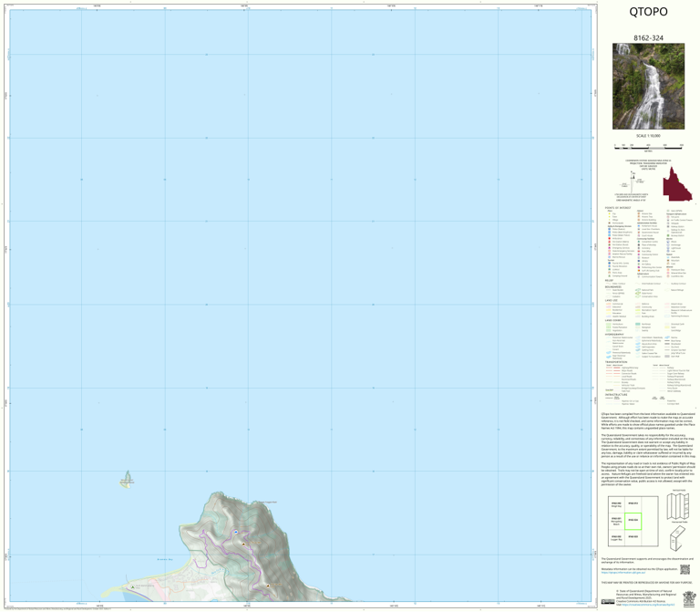700x612 pixels.
Task: Click the folded map stand diagram
Action: (677, 538)
